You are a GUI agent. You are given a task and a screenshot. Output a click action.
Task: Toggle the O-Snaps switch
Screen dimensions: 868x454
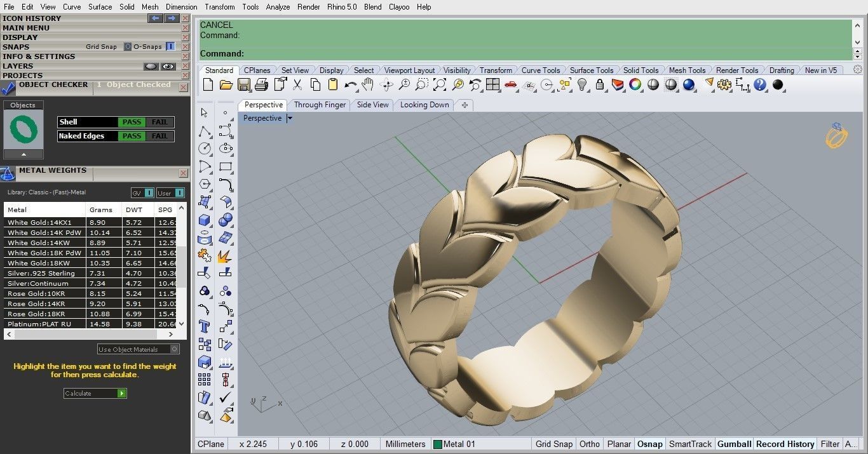(x=170, y=47)
